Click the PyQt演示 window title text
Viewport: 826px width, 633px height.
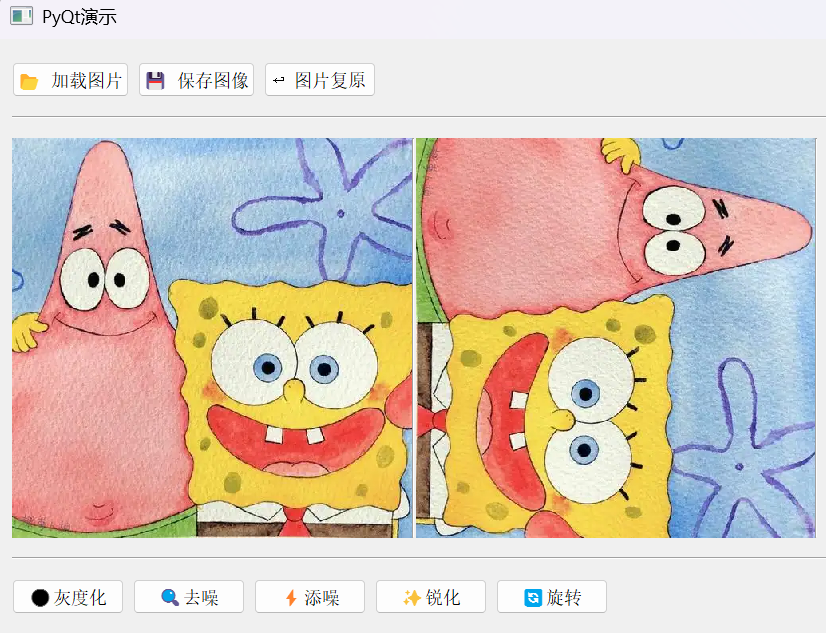pyautogui.click(x=79, y=17)
